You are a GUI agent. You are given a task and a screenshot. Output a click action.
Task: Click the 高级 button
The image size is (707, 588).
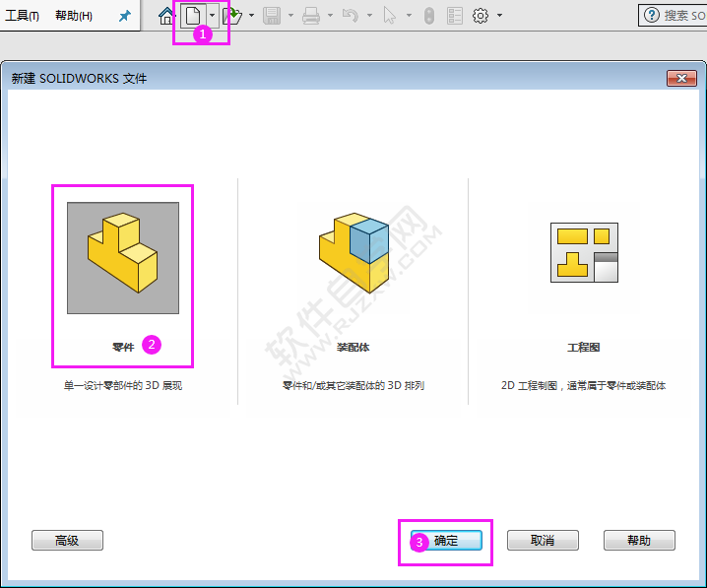point(67,540)
